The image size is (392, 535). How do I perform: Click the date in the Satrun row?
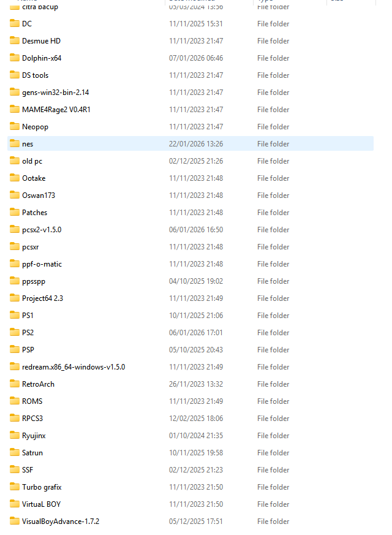196,453
